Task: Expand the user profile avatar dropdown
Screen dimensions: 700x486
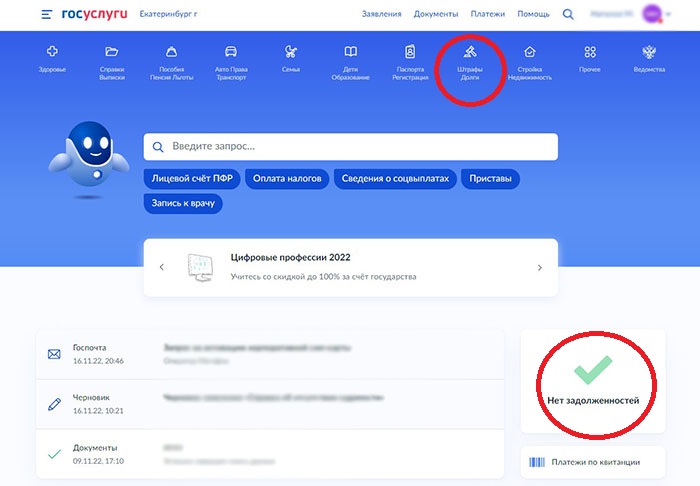Action: point(655,15)
